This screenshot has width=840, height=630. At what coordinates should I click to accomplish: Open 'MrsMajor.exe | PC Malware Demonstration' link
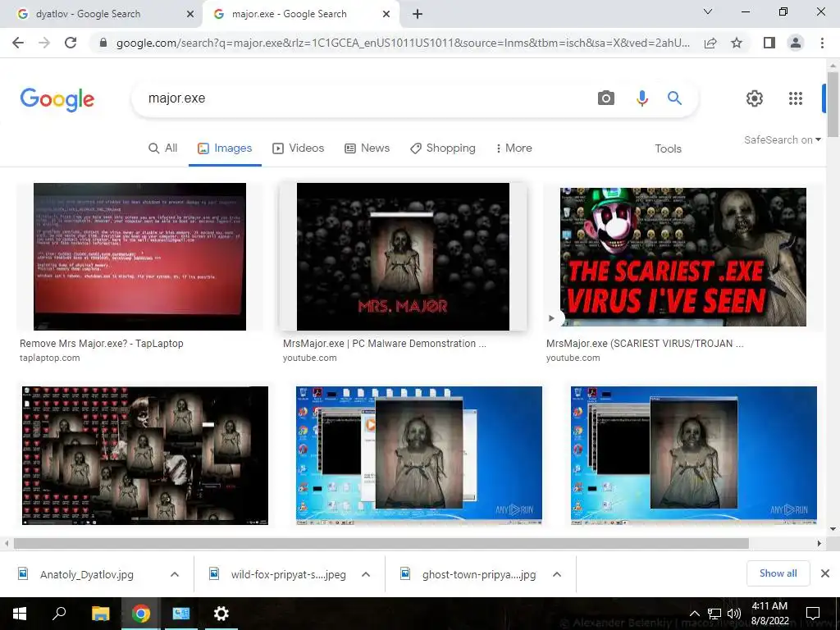pos(385,344)
